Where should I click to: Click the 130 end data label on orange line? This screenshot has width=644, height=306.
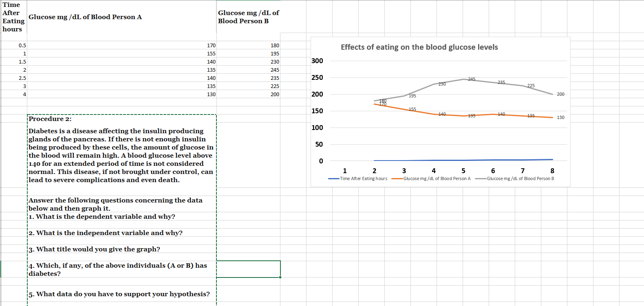pyautogui.click(x=560, y=117)
